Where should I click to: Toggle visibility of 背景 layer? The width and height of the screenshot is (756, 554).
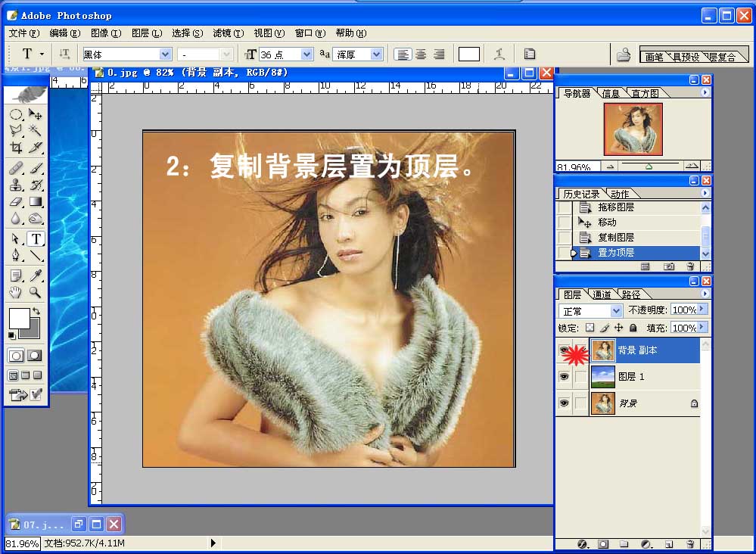tap(564, 403)
